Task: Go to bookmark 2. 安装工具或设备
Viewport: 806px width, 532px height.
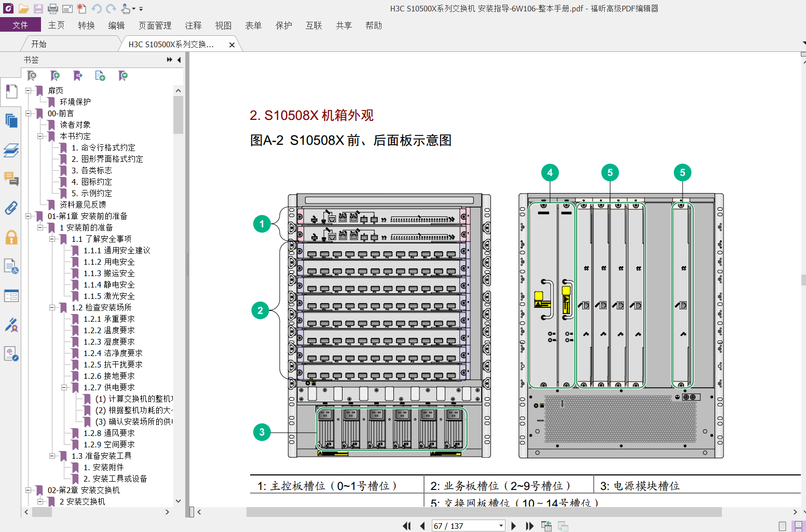Action: (115, 479)
